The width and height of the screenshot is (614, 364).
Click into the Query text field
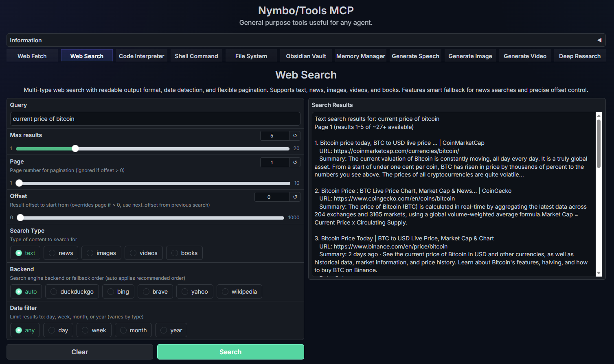[155, 119]
